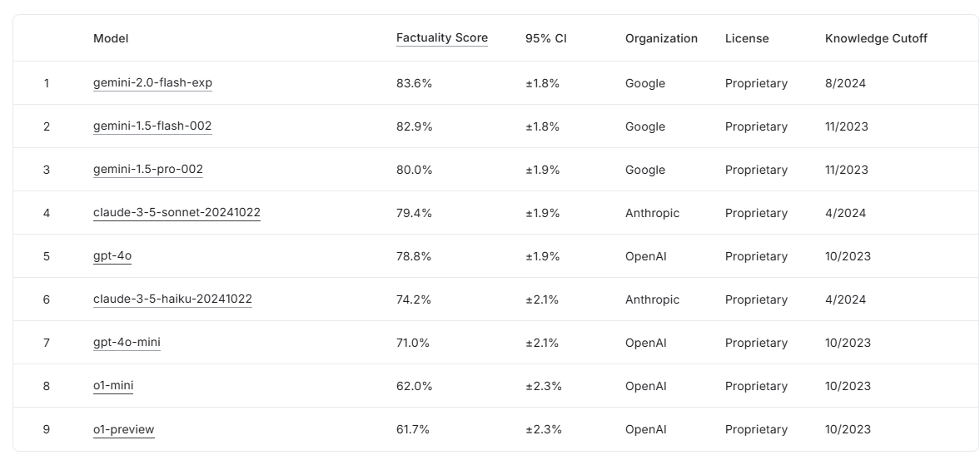
Task: Click the Knowledge Cutoff column header
Action: tap(876, 38)
